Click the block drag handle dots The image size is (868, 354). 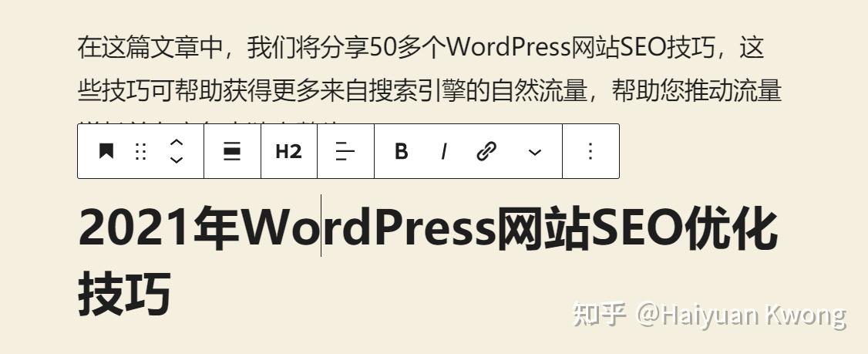140,150
